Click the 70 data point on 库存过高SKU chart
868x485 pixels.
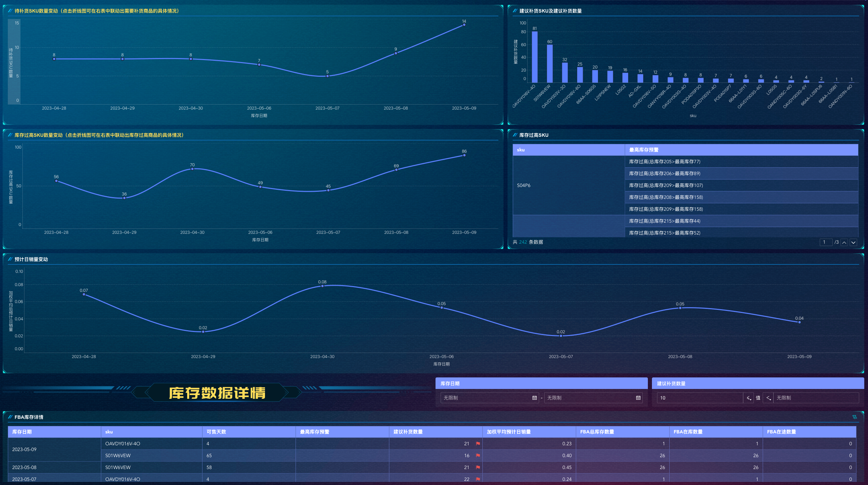(192, 169)
